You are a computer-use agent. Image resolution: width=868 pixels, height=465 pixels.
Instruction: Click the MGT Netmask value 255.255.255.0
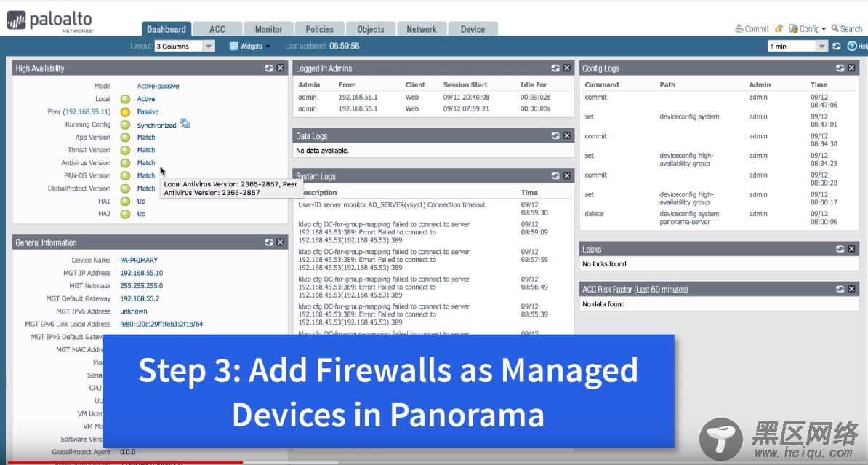(141, 285)
